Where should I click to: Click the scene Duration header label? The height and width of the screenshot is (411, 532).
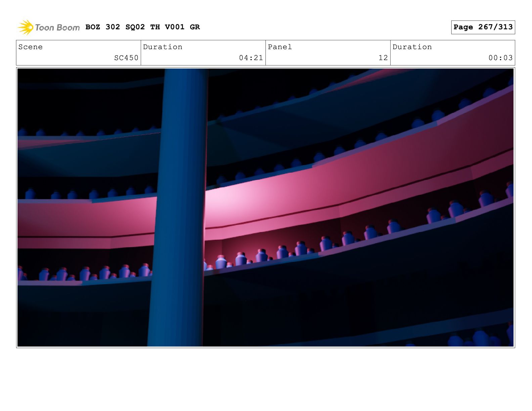click(163, 47)
